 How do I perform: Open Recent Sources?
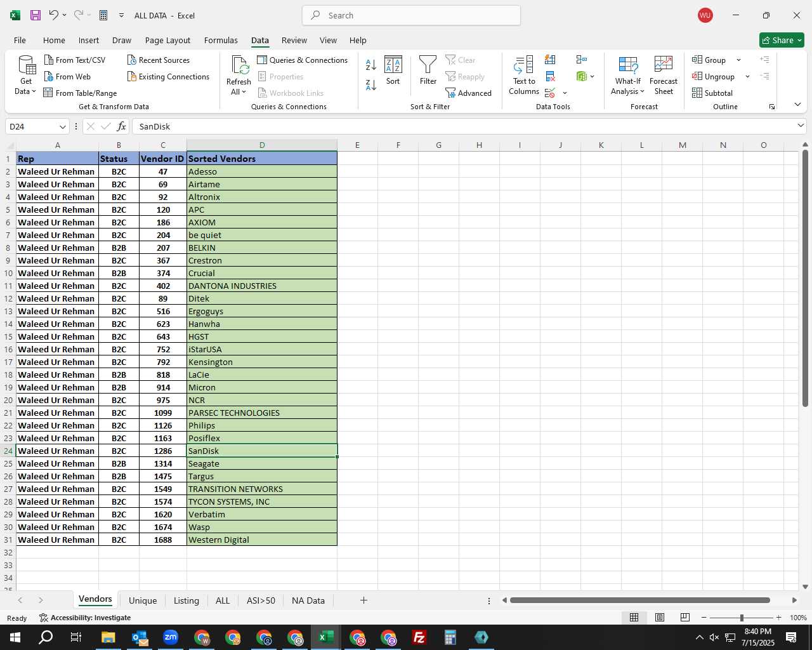coord(159,60)
